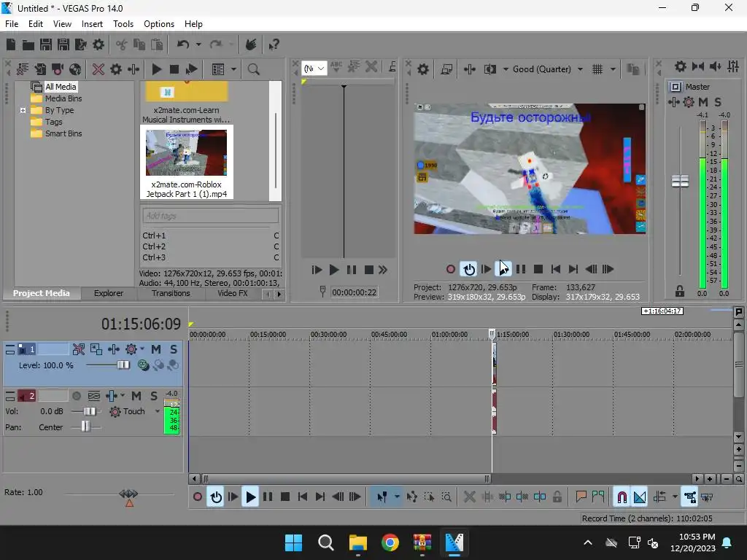The image size is (747, 560).
Task: Toggle Loop Playback in timeline transport
Action: 216,497
